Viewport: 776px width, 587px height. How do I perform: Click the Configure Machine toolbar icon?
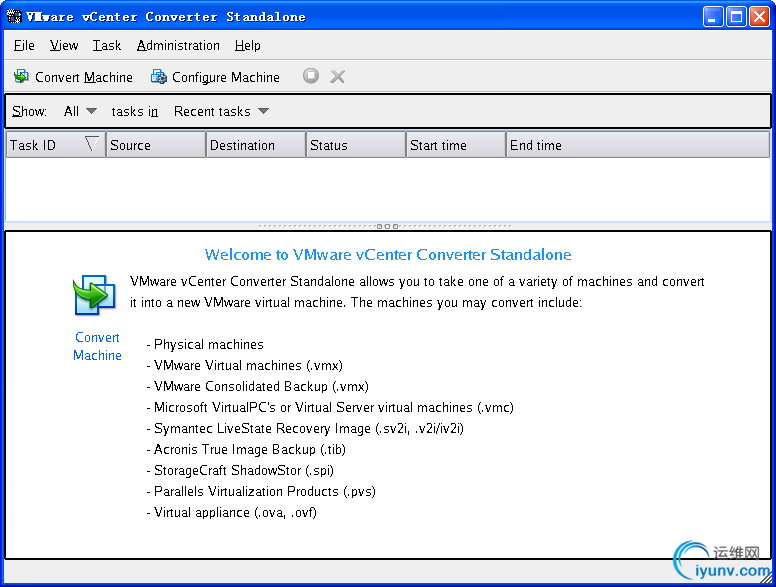159,77
